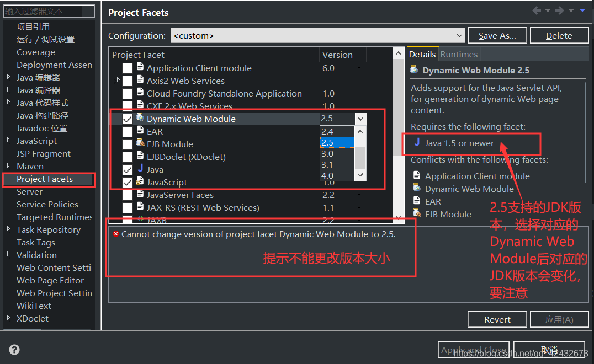The width and height of the screenshot is (594, 364).
Task: Check the Axis2 Web Services checkbox
Action: coord(128,81)
